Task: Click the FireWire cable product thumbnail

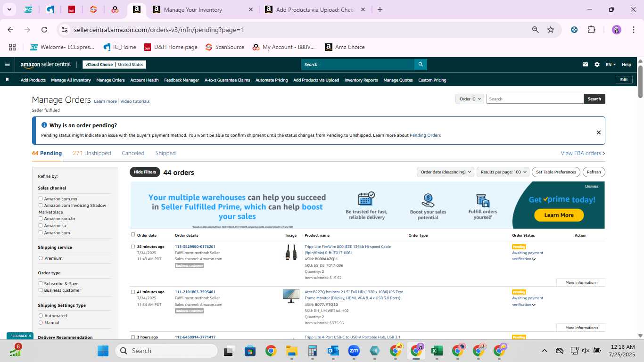Action: click(291, 252)
